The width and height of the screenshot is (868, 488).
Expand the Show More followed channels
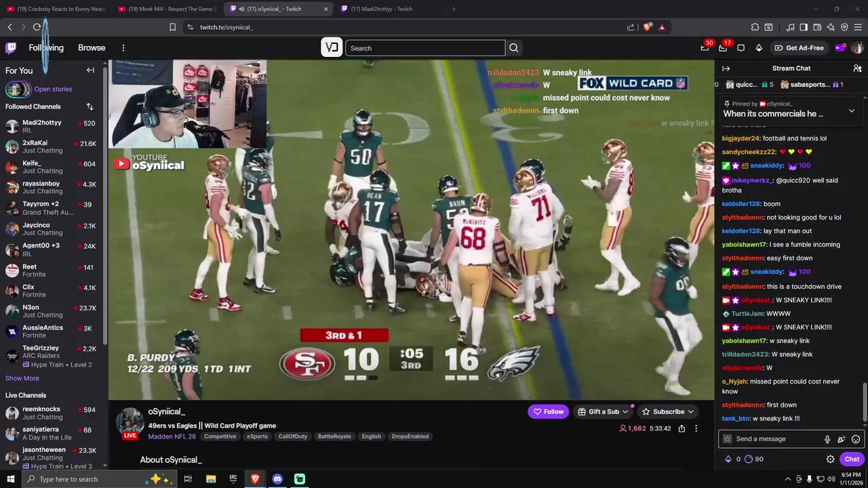22,378
